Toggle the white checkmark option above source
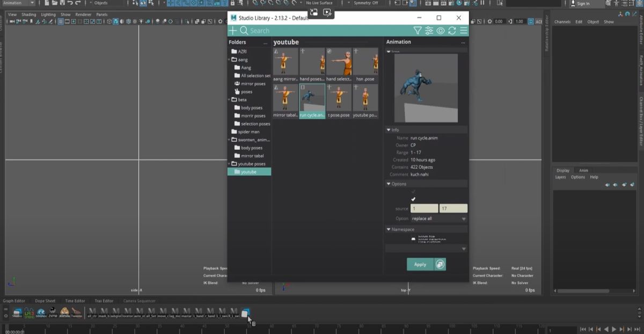Viewport: 644px width, 334px height. pyautogui.click(x=413, y=199)
